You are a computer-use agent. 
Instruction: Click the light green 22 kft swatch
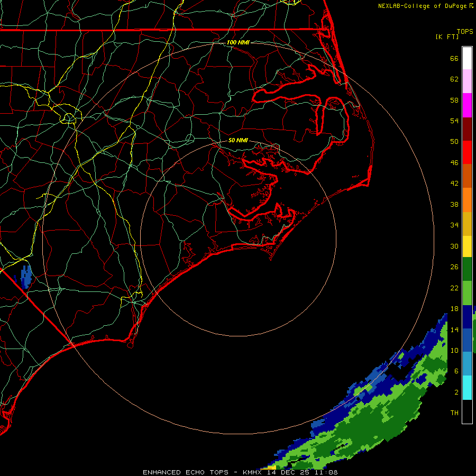467,293
